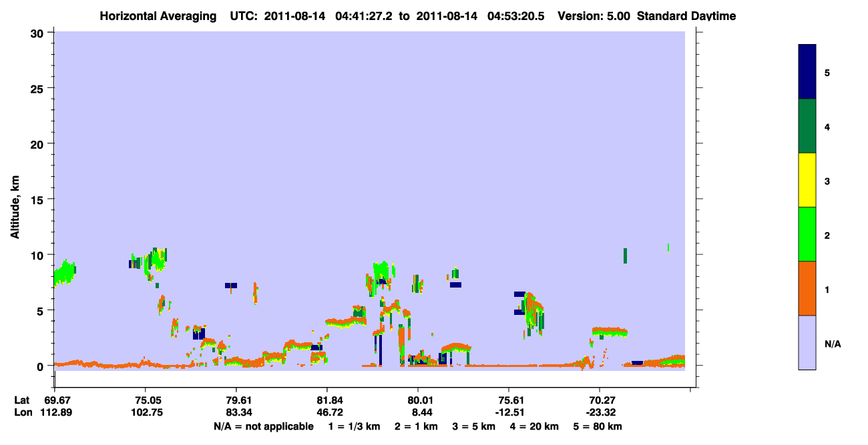Screen dimensions: 868x445
Task: Click the altitude tick label 25
Action: pyautogui.click(x=39, y=88)
